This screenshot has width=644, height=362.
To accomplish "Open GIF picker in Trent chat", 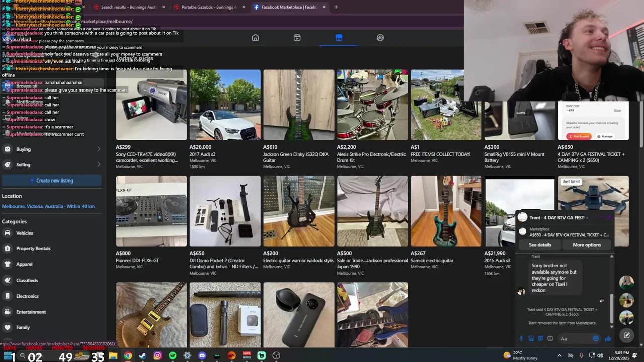I will (x=550, y=339).
